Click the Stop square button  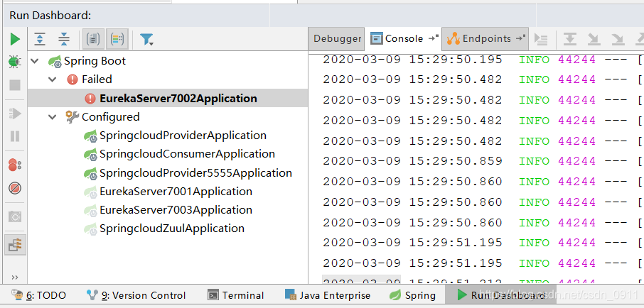15,85
